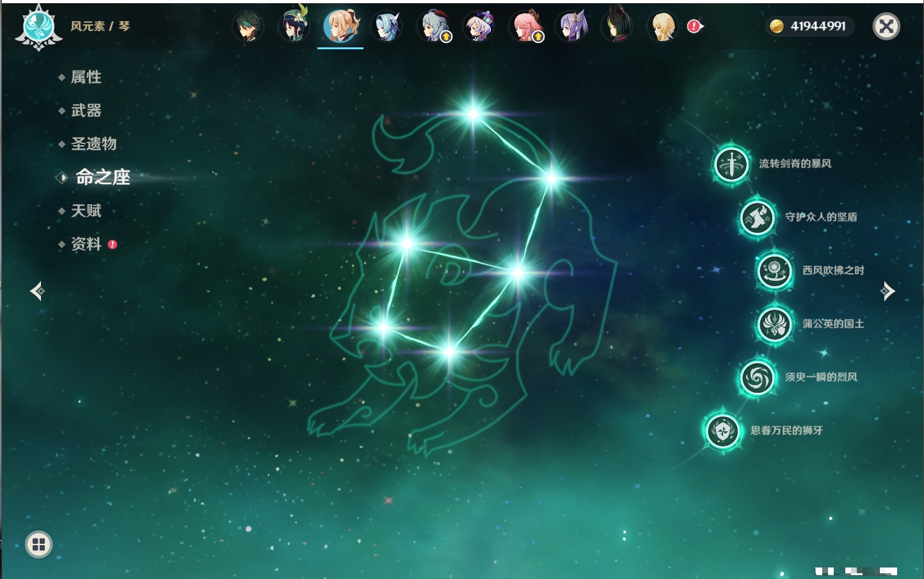The width and height of the screenshot is (924, 579).
Task: Click the 蒲公英的国土 label
Action: click(x=833, y=324)
